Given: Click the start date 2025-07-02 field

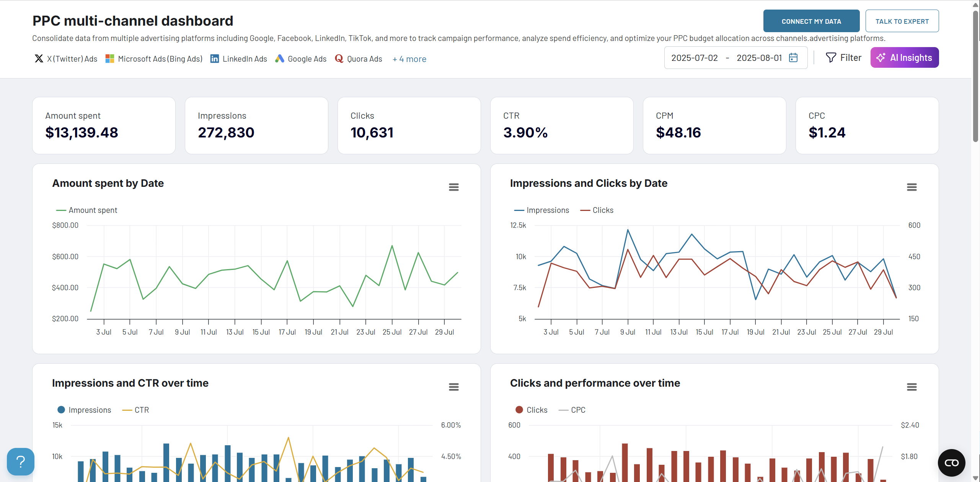Looking at the screenshot, I should [695, 58].
